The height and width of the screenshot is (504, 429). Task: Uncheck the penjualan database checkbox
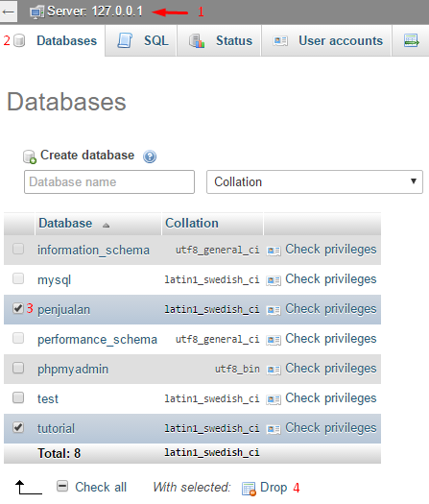click(18, 308)
